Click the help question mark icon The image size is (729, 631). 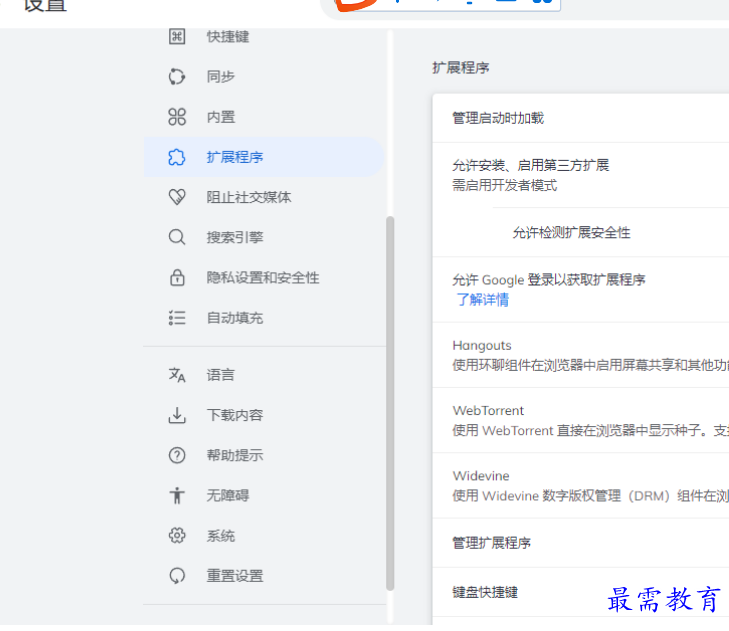(177, 455)
